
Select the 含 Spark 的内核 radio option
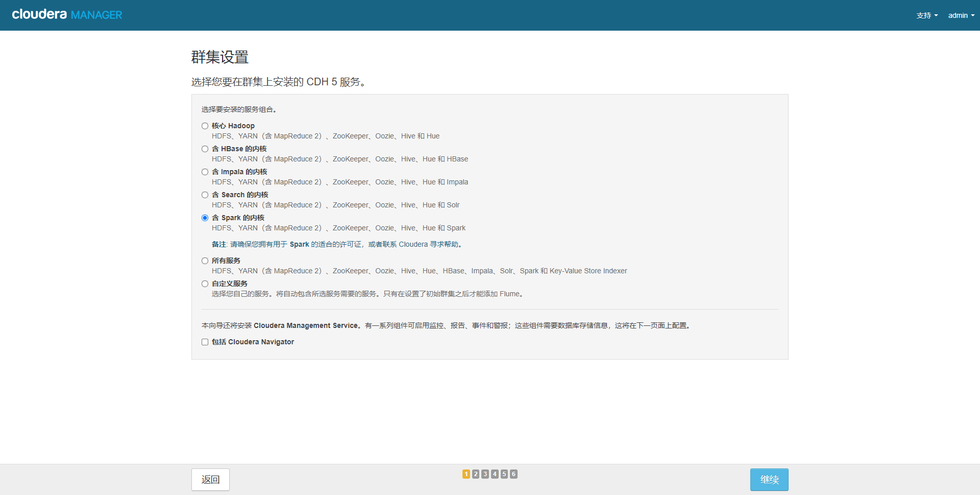(x=205, y=218)
